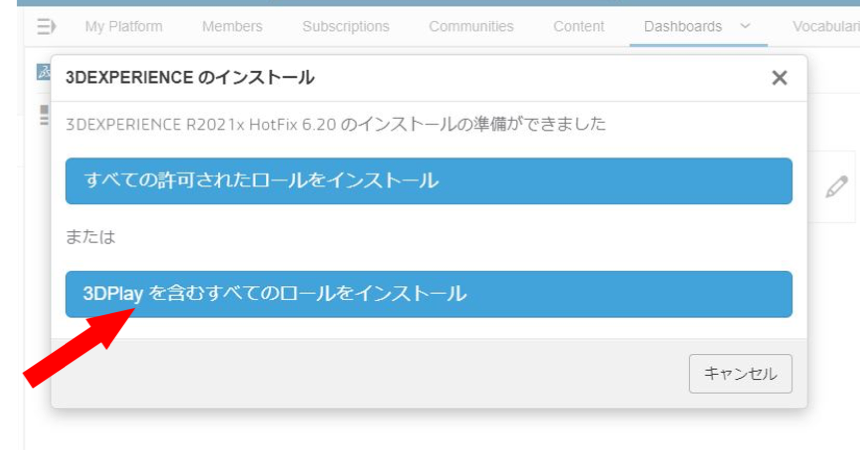Click install all permitted roles button

(428, 181)
